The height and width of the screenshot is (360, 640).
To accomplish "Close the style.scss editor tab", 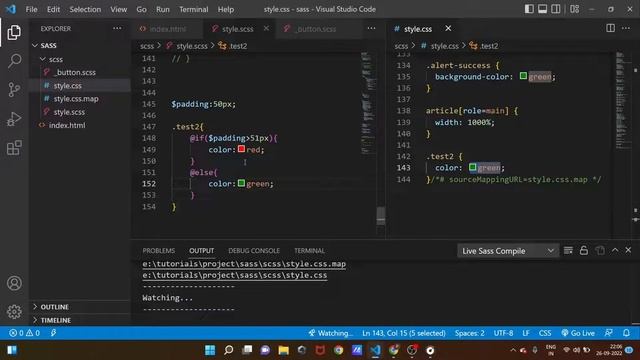I will (x=266, y=28).
